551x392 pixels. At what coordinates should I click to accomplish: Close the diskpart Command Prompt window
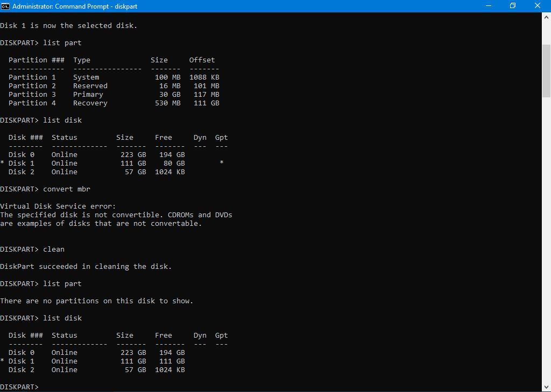538,6
